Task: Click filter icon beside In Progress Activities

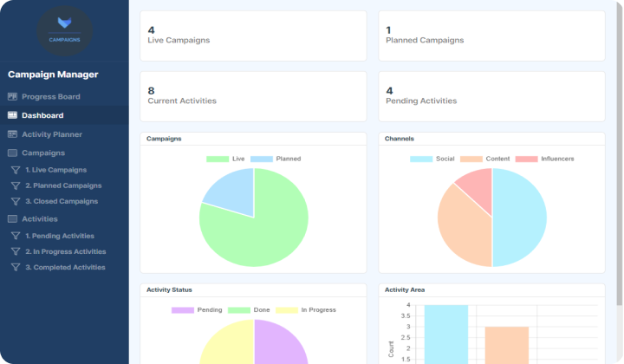Action: coord(16,252)
